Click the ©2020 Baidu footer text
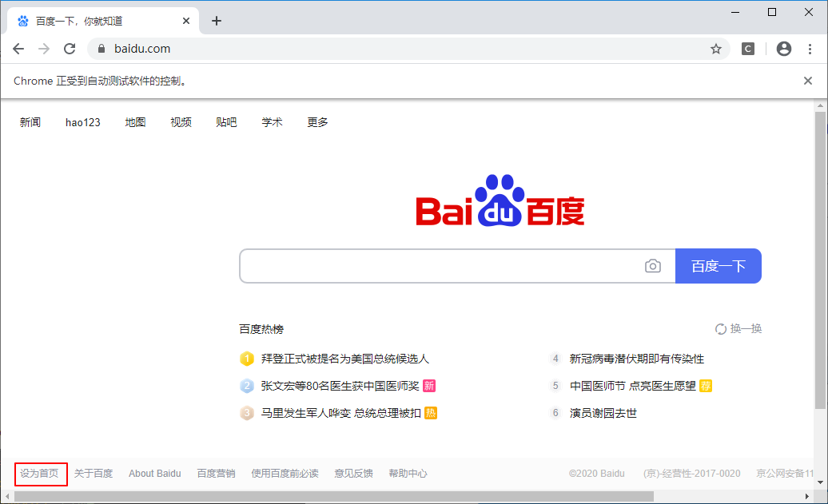 (597, 474)
